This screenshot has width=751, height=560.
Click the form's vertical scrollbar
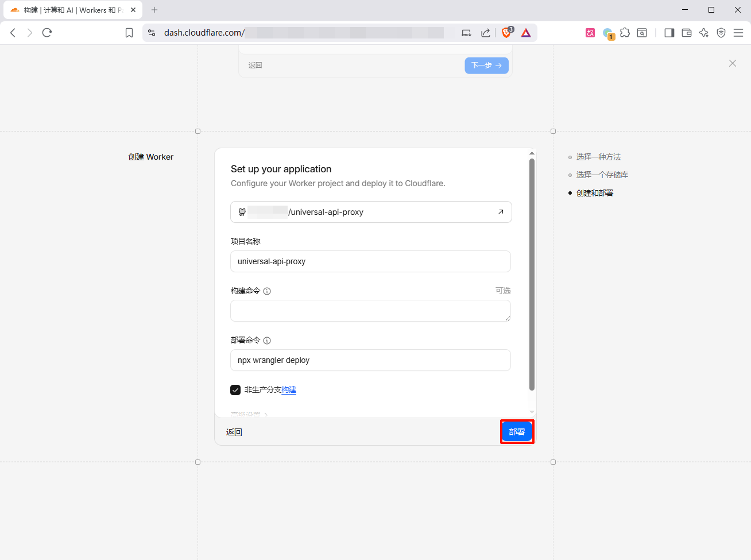pos(532,275)
